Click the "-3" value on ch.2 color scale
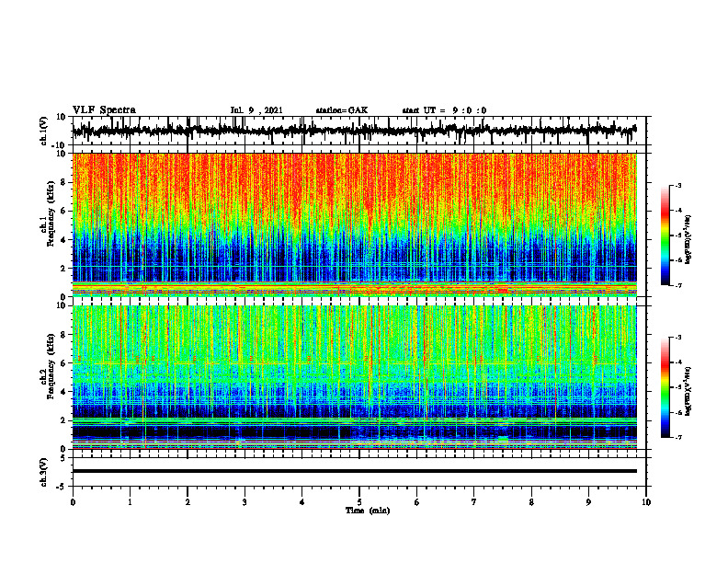 [x=678, y=338]
